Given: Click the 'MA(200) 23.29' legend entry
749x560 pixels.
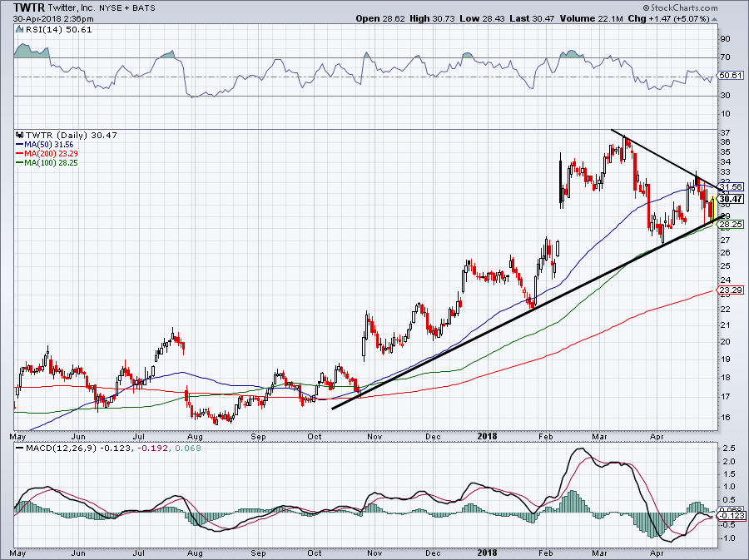Looking at the screenshot, I should click(51, 154).
